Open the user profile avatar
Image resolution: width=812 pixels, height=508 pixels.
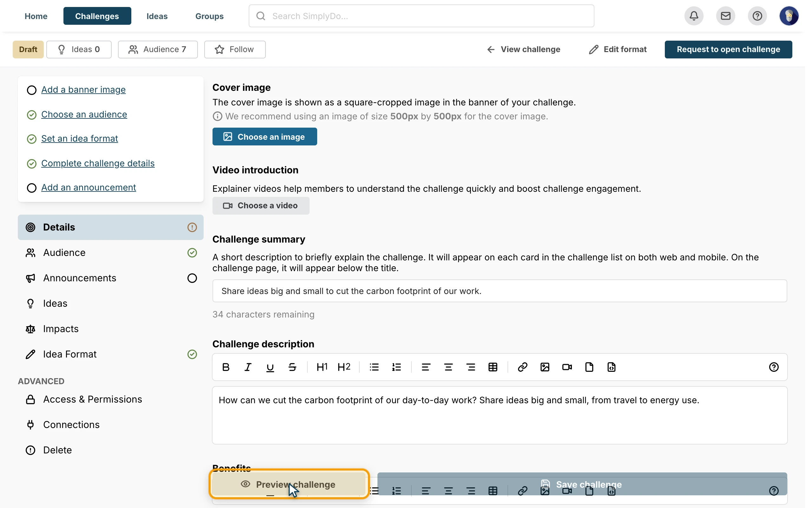[x=789, y=16]
